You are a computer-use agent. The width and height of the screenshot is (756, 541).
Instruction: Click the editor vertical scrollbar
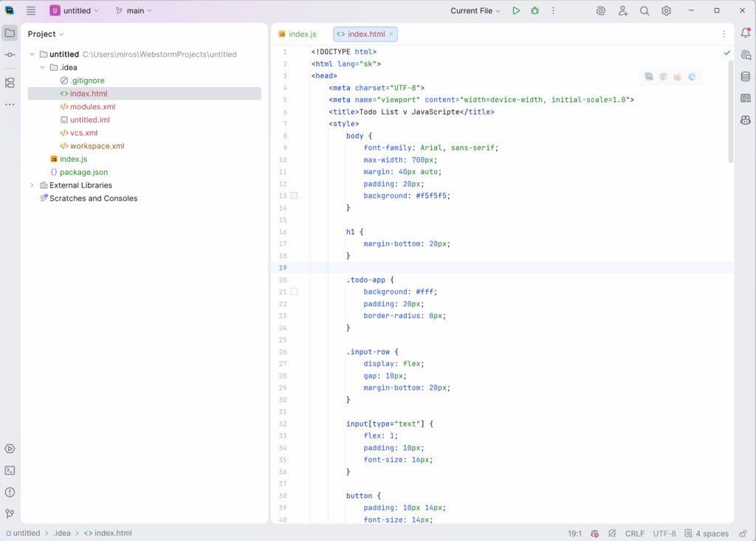[730, 111]
